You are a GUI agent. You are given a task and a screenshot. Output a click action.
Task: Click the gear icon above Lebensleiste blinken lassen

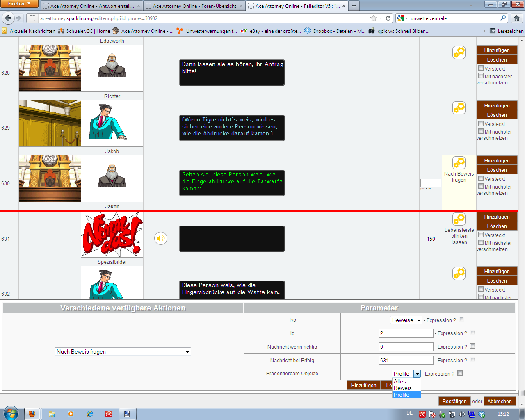(459, 219)
